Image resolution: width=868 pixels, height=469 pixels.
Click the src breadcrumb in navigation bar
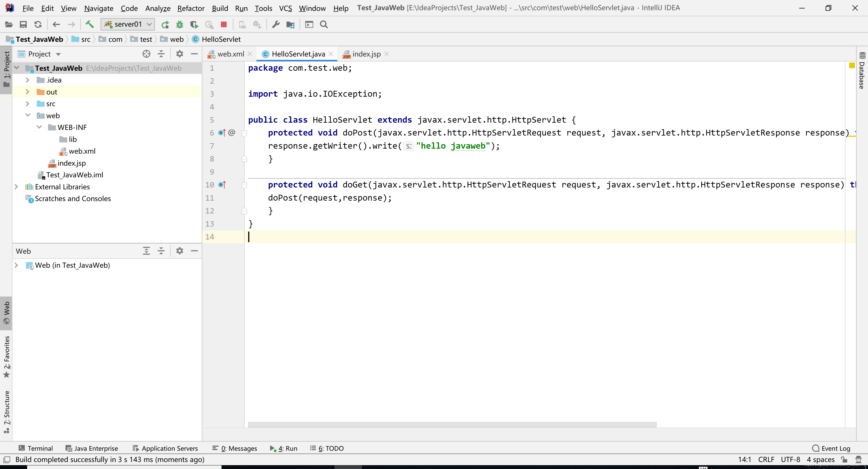81,39
